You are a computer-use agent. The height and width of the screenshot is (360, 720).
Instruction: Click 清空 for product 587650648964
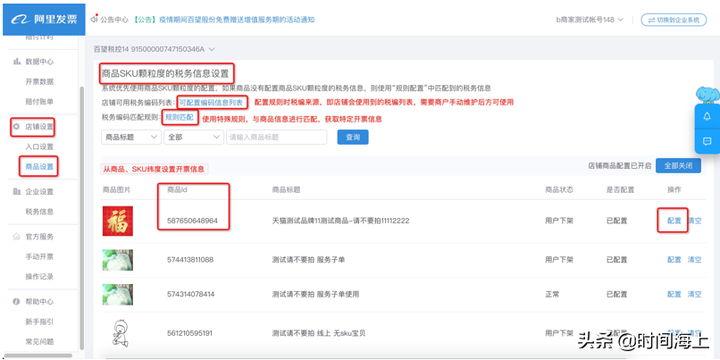point(694,221)
